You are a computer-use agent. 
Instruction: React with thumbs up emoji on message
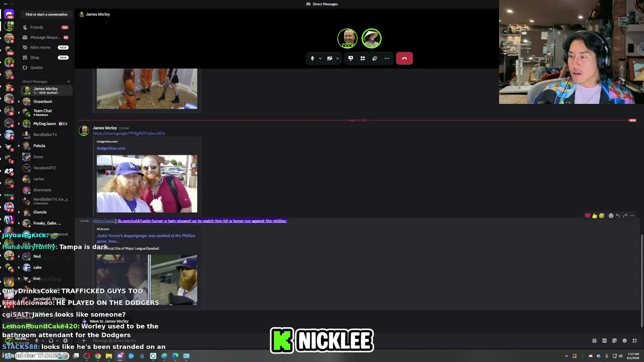tap(594, 216)
